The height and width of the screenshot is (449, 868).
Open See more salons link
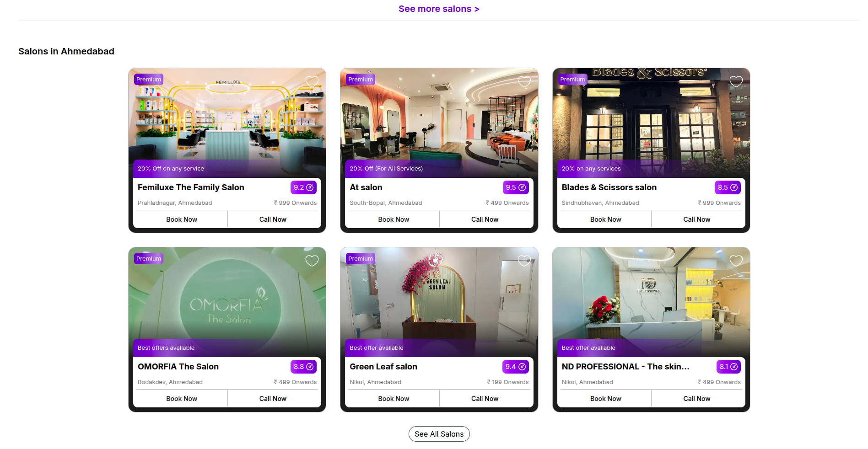pos(439,9)
